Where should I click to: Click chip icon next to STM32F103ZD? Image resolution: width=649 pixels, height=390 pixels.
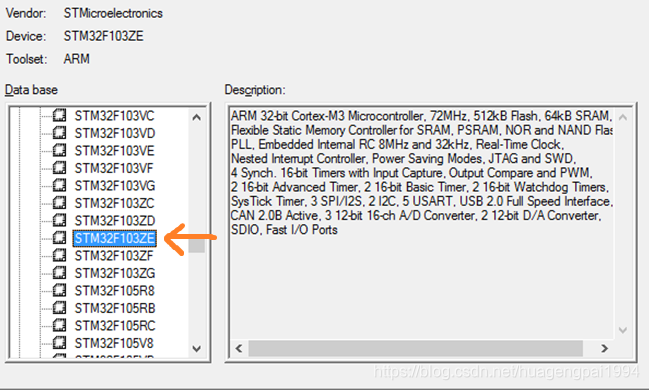point(59,220)
